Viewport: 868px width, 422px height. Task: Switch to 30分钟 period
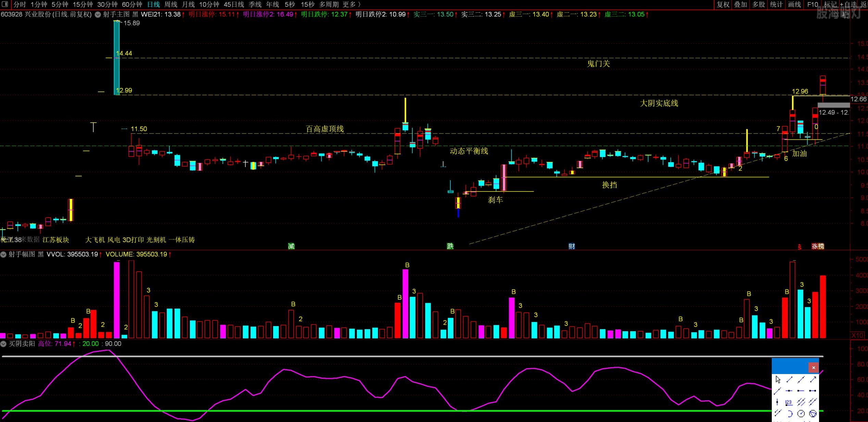coord(108,4)
